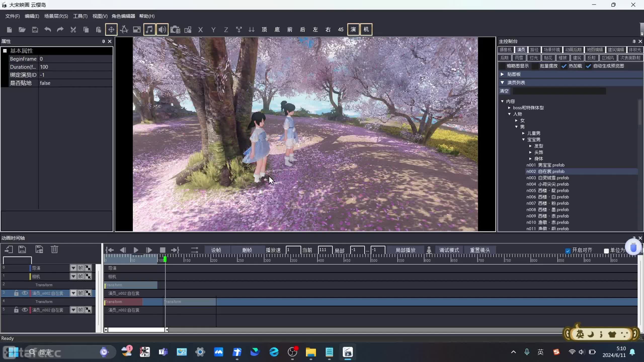Uncheck the 热加载 checkbox
644x362 pixels.
pyautogui.click(x=564, y=66)
